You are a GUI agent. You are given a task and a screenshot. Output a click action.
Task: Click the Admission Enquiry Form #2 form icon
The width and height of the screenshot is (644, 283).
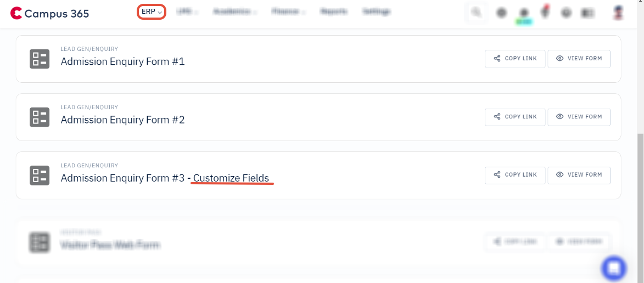40,117
